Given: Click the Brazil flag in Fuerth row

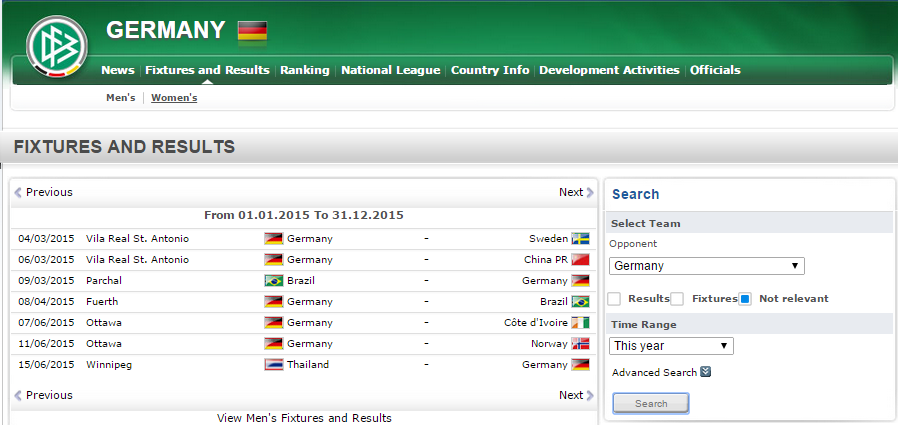Looking at the screenshot, I should (x=580, y=301).
